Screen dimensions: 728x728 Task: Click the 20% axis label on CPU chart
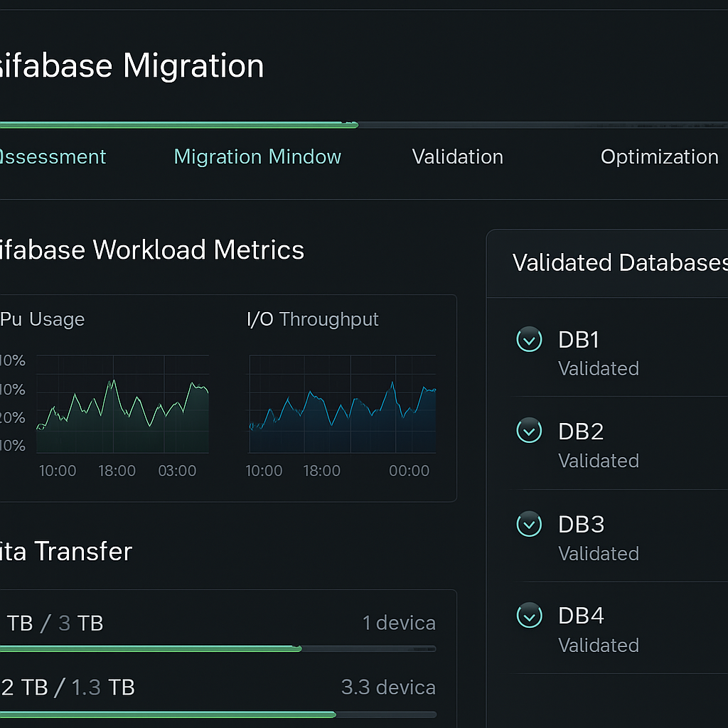(x=13, y=418)
